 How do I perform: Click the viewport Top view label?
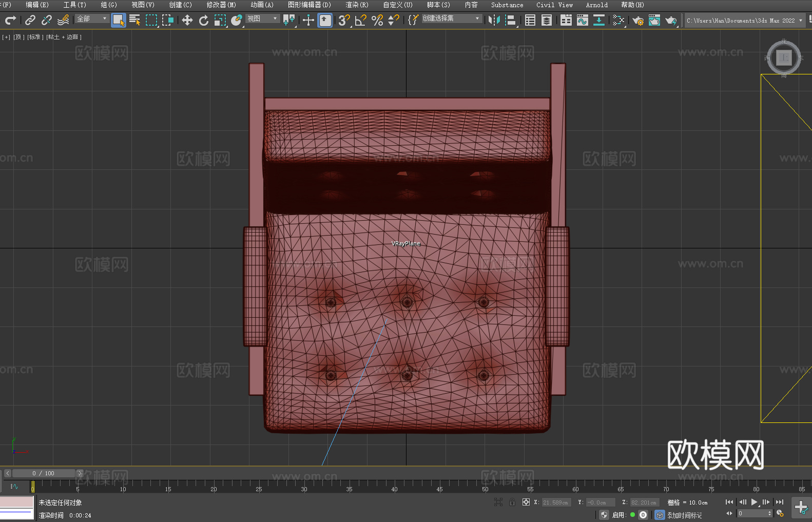pos(18,37)
